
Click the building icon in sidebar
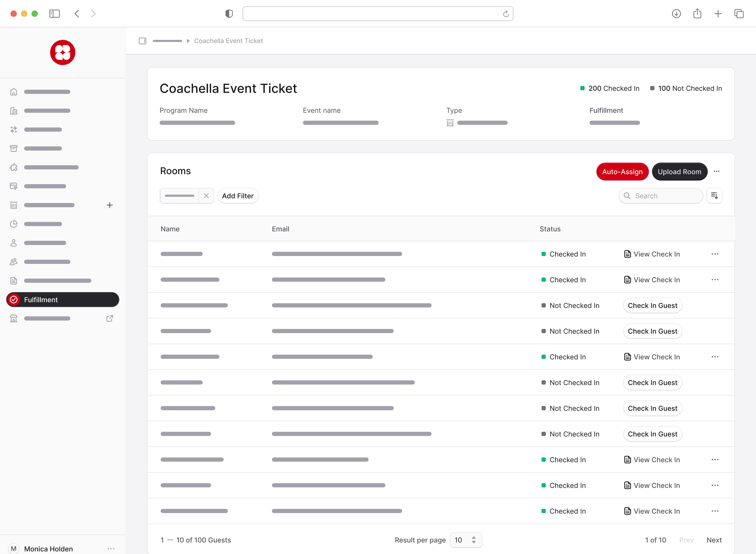point(13,111)
